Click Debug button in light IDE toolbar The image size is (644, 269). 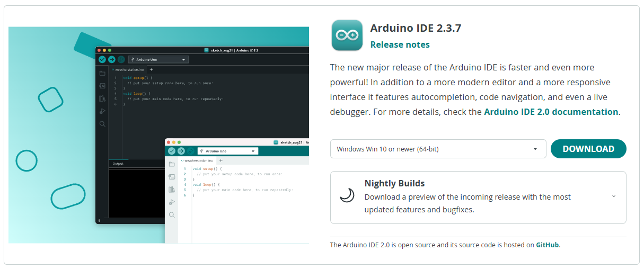tap(191, 151)
